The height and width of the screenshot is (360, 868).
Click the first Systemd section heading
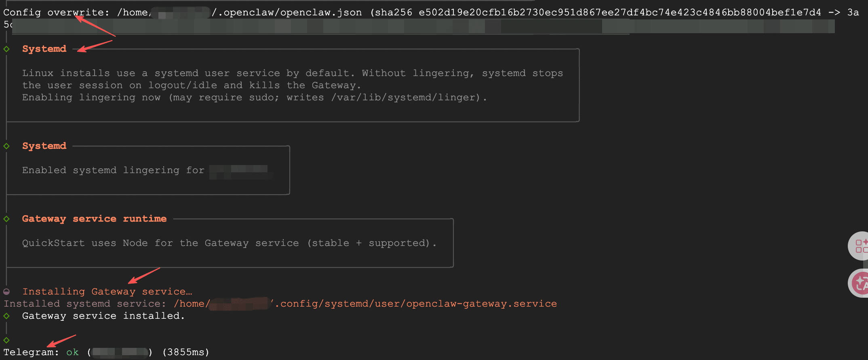[x=44, y=49]
